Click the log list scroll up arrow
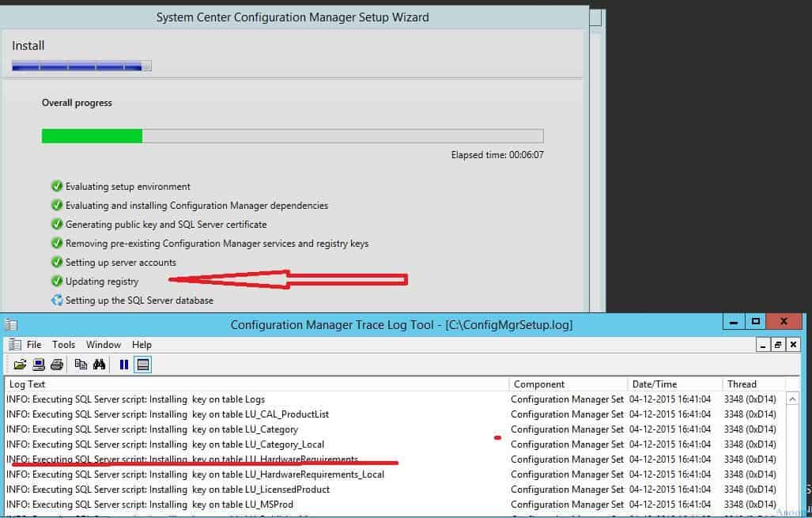 click(x=792, y=399)
